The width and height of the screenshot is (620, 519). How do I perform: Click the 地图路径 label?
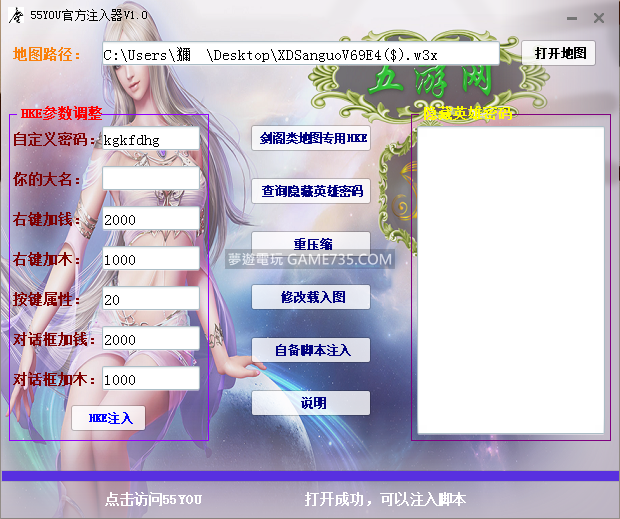[x=47, y=54]
